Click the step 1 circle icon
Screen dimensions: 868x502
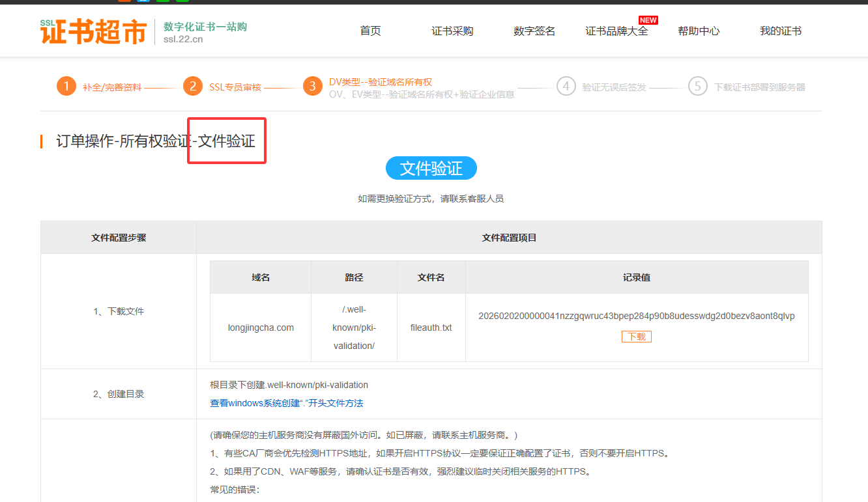coord(66,86)
